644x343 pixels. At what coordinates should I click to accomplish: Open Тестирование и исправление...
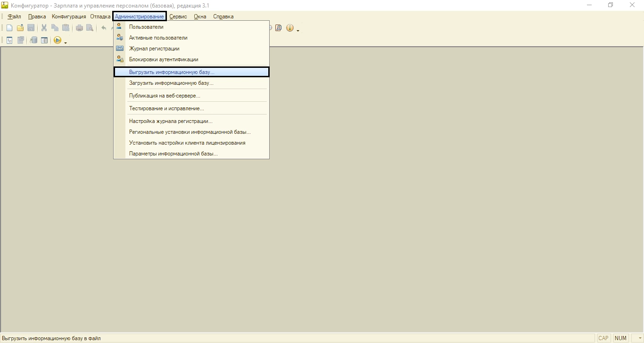click(191, 108)
